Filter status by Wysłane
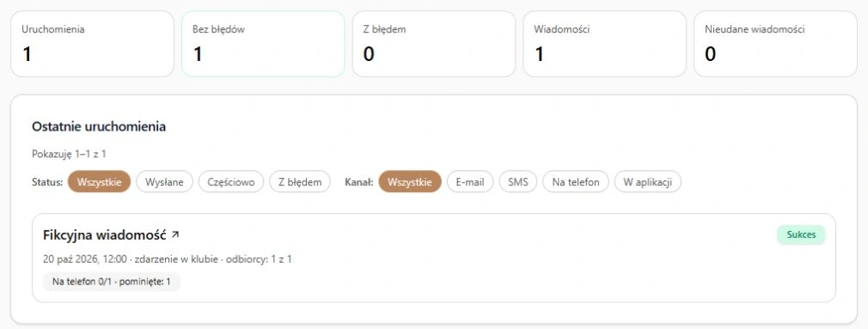868x329 pixels. click(x=164, y=182)
